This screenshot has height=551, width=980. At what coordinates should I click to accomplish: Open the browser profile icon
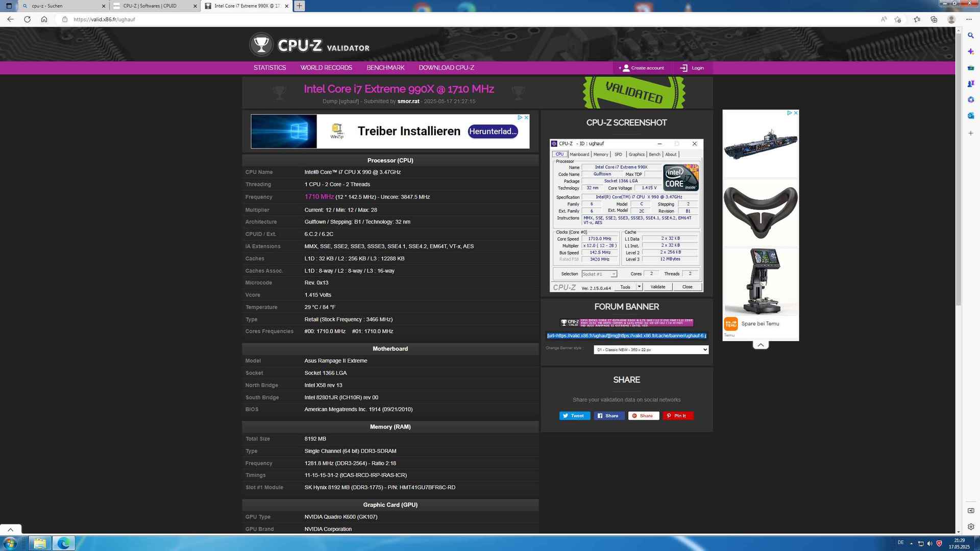point(951,19)
